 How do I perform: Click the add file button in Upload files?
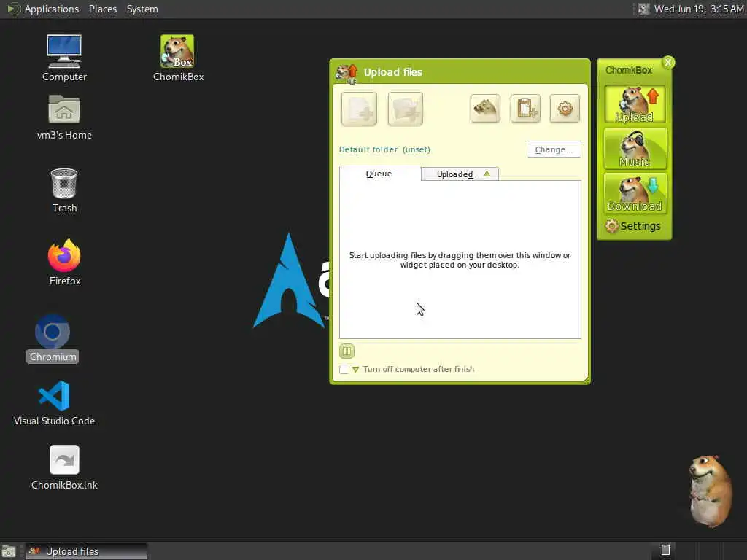359,109
